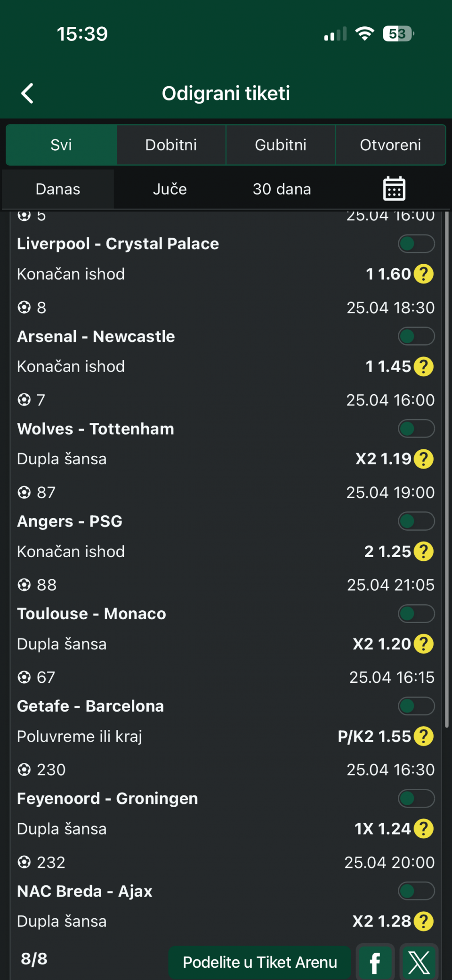Toggle the Feyenoord - Groningen switch

pyautogui.click(x=416, y=799)
